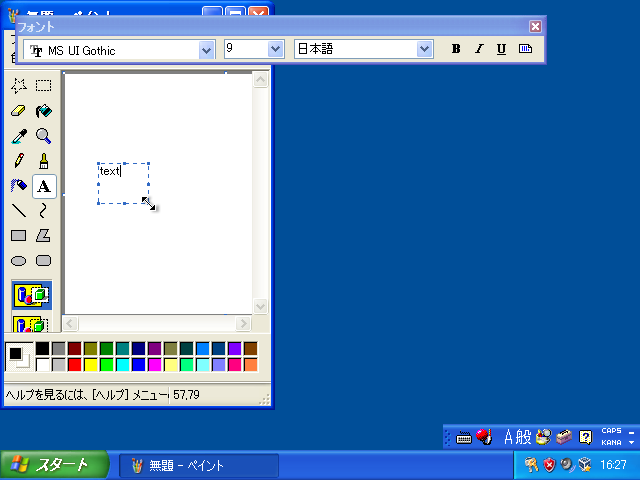
Task: Choose the Pencil tool
Action: [18, 161]
